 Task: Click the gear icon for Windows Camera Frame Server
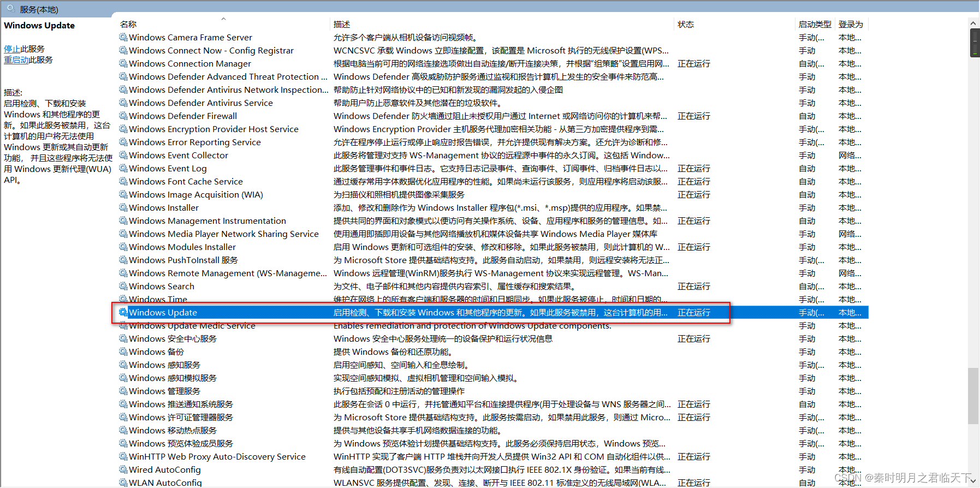pos(123,38)
